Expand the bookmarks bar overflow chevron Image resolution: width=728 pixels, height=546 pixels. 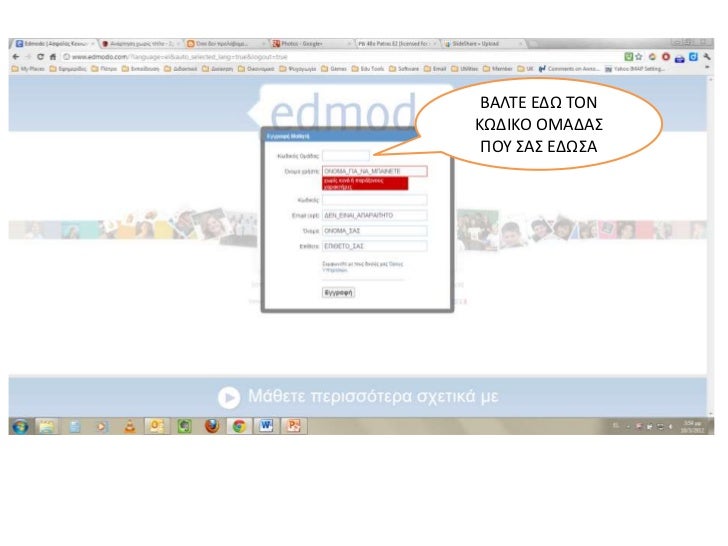pos(707,68)
